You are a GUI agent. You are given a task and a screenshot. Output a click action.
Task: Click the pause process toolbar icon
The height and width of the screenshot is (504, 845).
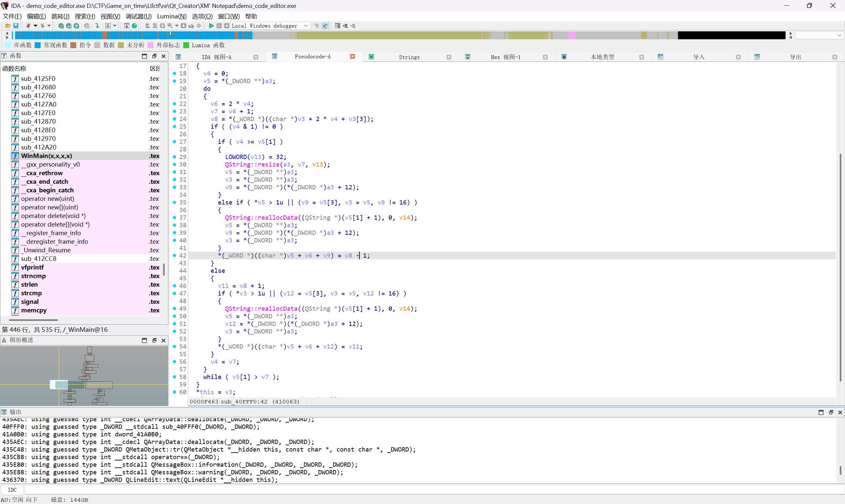219,26
